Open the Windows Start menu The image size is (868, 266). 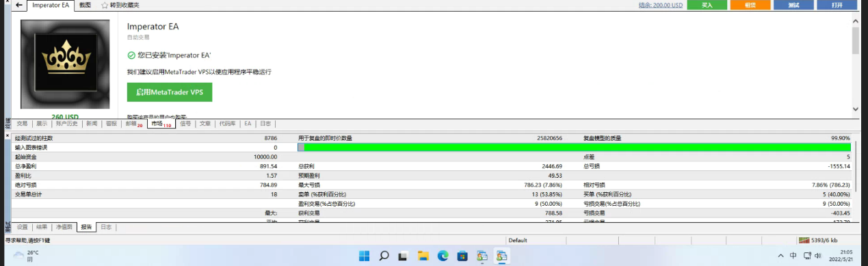(364, 256)
